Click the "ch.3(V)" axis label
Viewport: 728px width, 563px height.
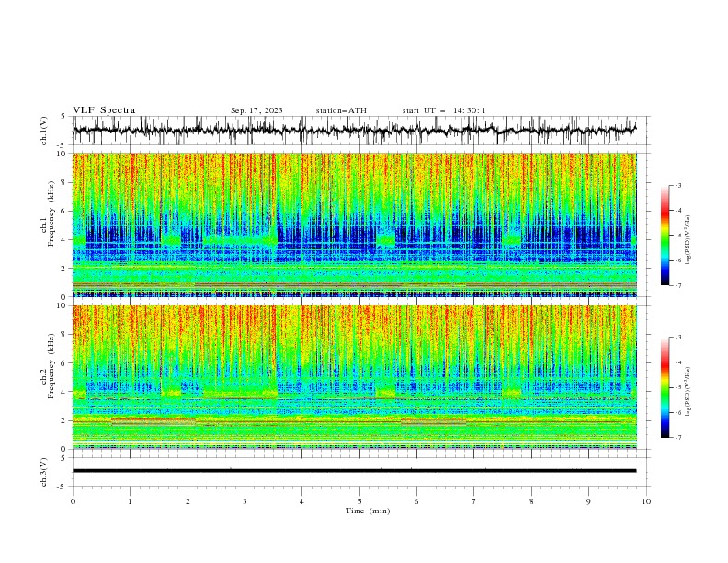(44, 472)
